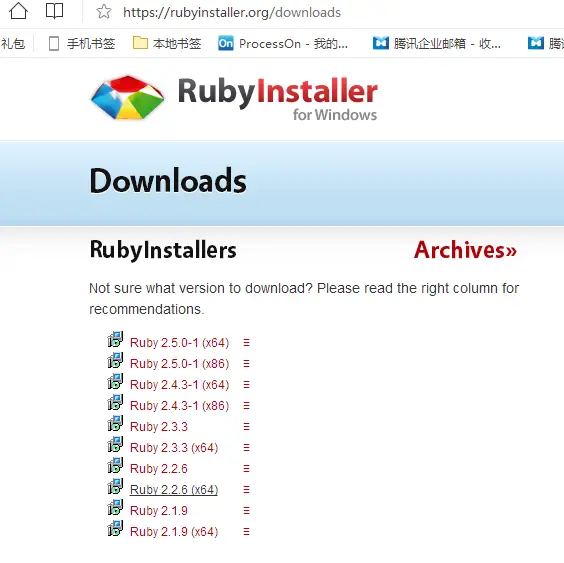Click installer icon beside Ruby 2.4.3-1 (x64)
The image size is (564, 563).
[x=115, y=381]
